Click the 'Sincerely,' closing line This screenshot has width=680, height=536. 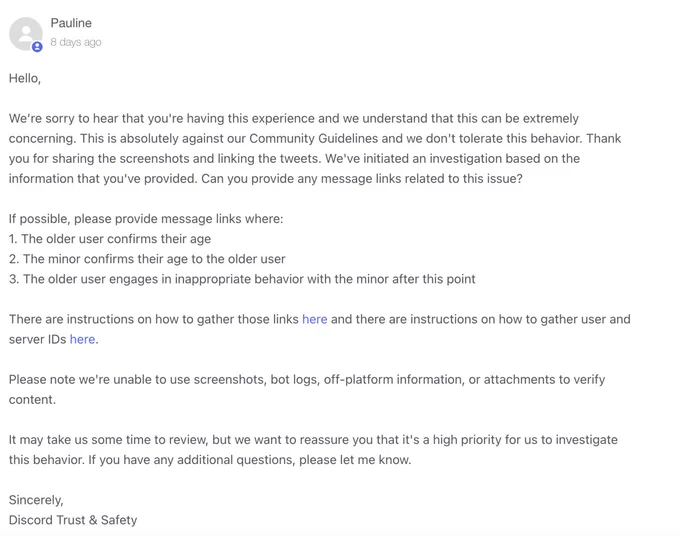click(x=36, y=500)
